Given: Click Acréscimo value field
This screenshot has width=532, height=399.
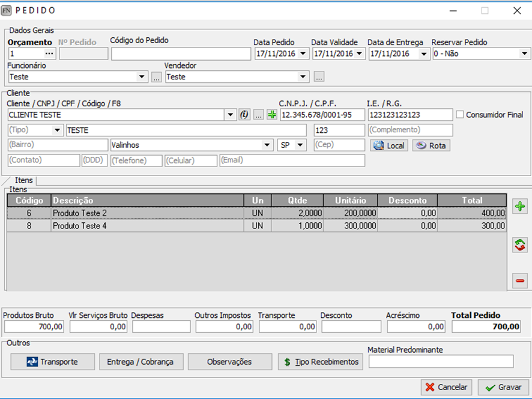Looking at the screenshot, I should (416, 327).
